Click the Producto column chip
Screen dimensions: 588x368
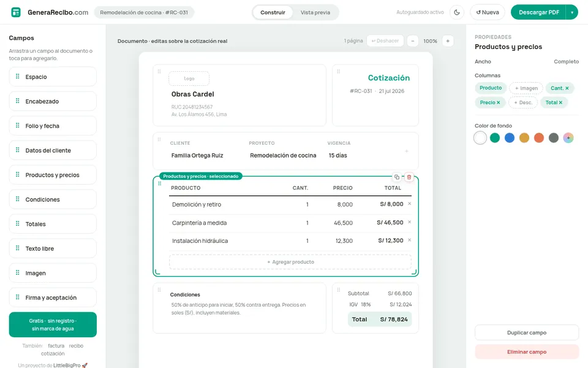[x=491, y=88]
